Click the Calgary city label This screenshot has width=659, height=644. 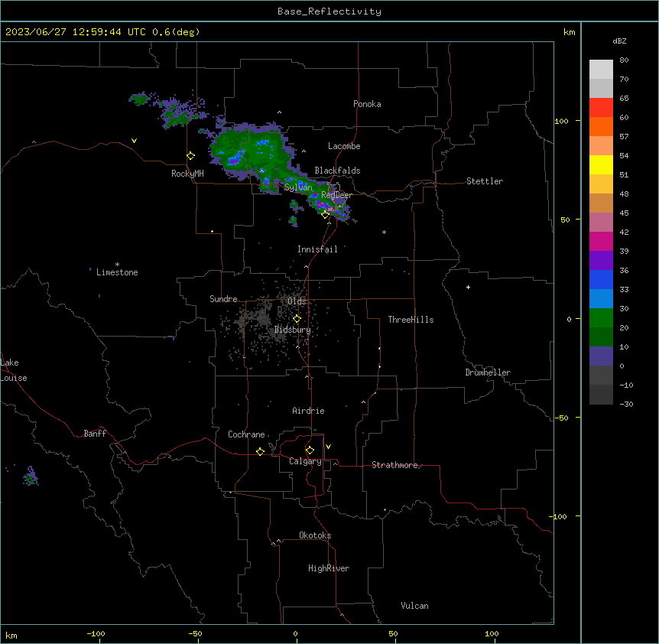306,461
